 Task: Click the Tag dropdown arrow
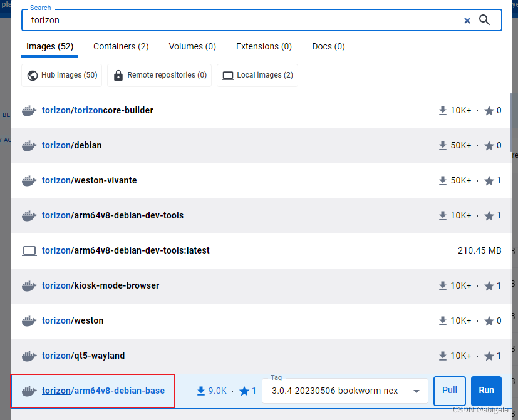coord(417,391)
